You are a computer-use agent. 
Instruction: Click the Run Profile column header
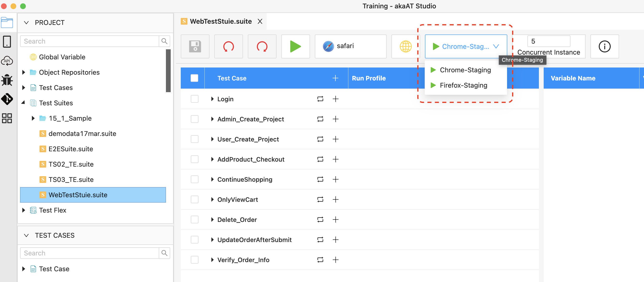click(x=369, y=78)
